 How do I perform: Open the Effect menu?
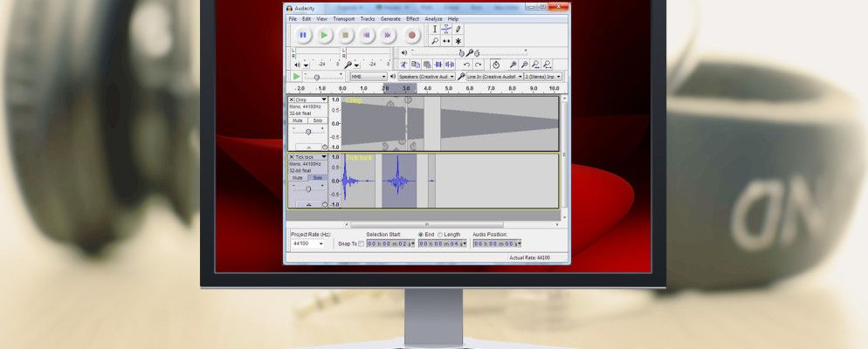point(412,18)
